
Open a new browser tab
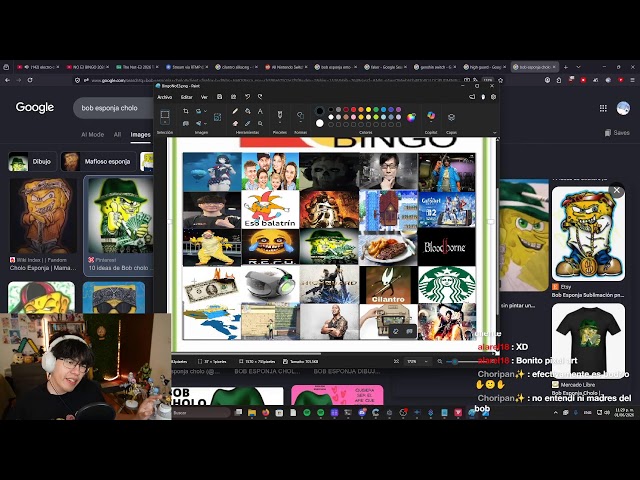click(x=565, y=67)
